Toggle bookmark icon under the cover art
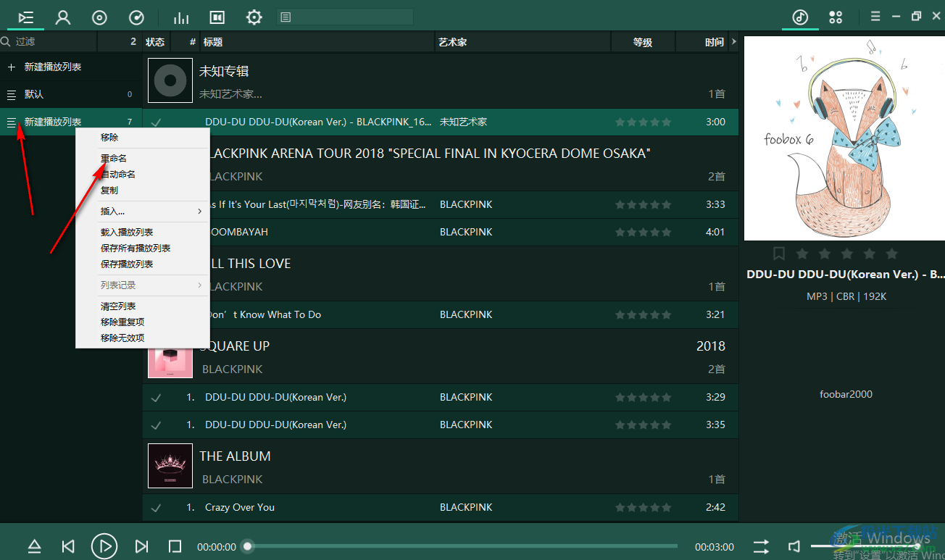Image resolution: width=945 pixels, height=560 pixels. coord(779,254)
